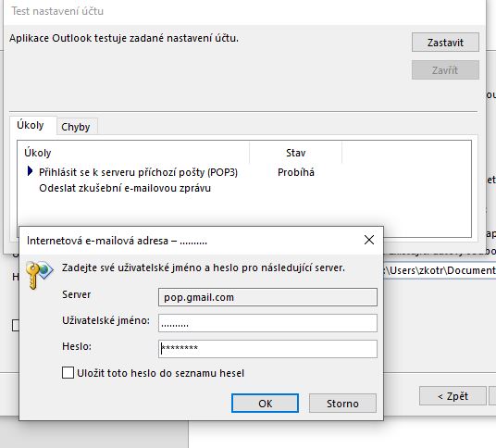
Task: Enable Uložit toto heslo do seznamu hesel
Action: pyautogui.click(x=68, y=373)
